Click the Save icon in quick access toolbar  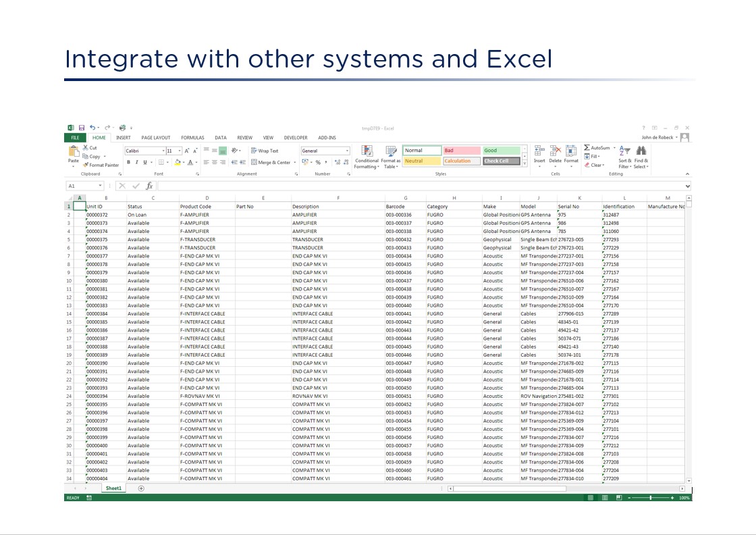(x=81, y=128)
